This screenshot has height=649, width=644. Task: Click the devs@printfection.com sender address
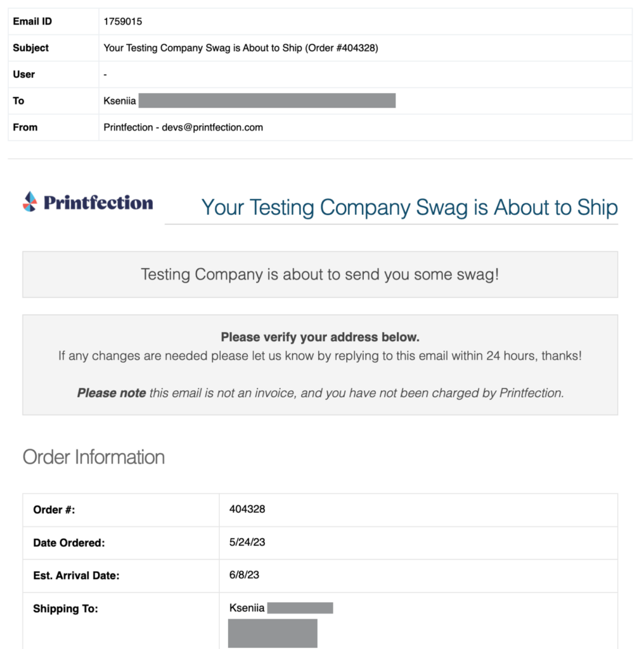212,127
